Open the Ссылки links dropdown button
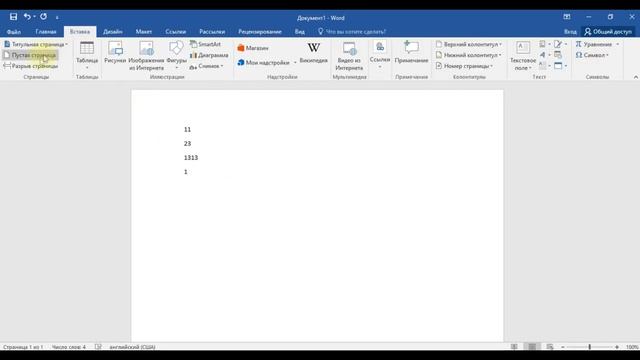 [380, 55]
